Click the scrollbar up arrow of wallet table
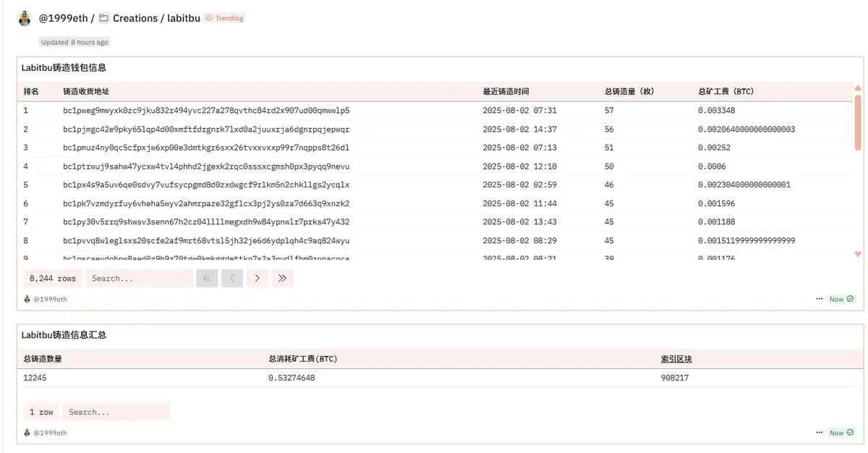Image resolution: width=868 pixels, height=453 pixels. coord(858,88)
